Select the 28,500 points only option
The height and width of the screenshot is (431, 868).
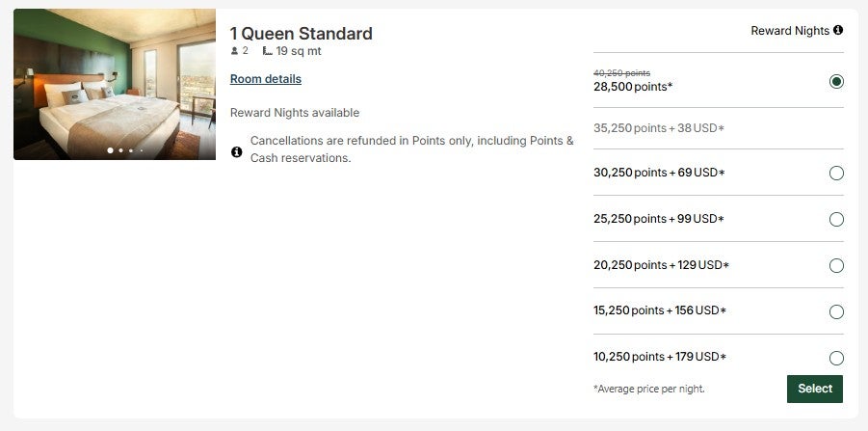click(836, 81)
